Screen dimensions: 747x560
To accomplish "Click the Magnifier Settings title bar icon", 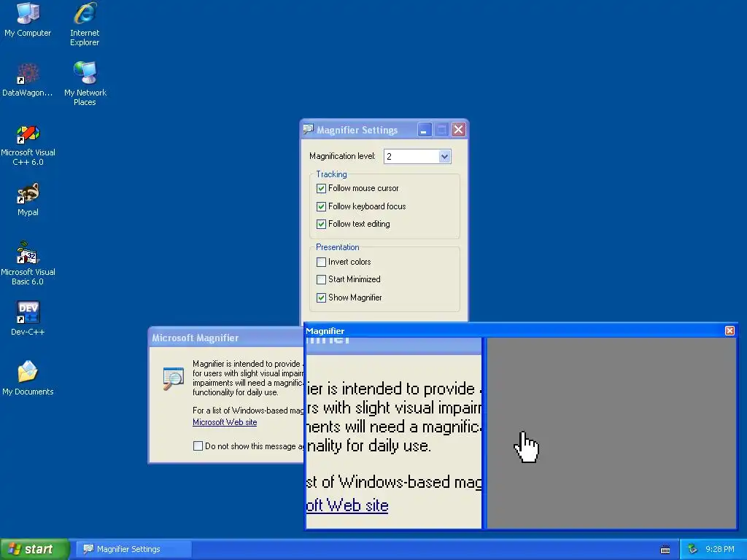I will point(309,130).
